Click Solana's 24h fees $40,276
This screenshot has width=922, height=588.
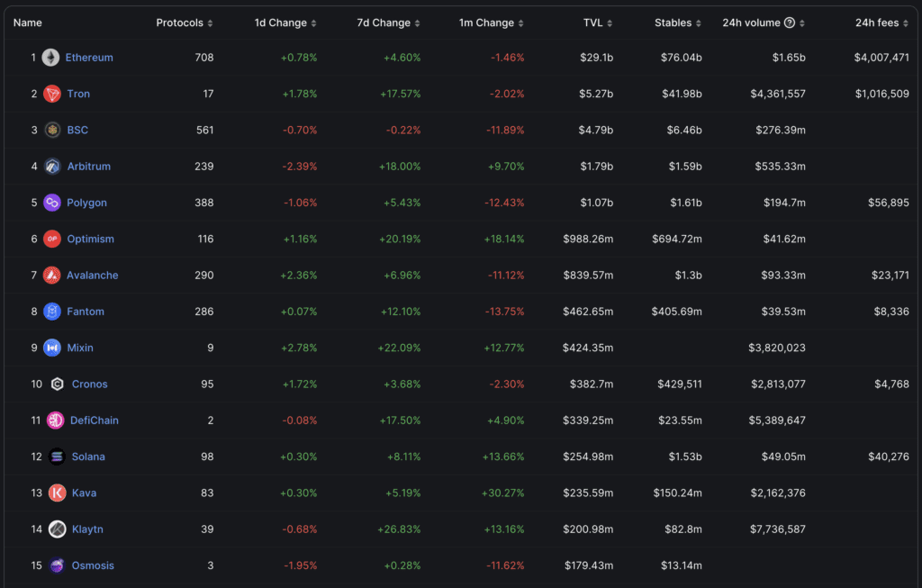(889, 457)
